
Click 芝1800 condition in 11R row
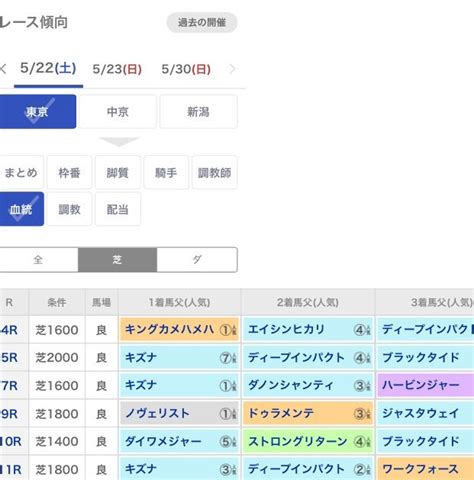click(x=57, y=470)
